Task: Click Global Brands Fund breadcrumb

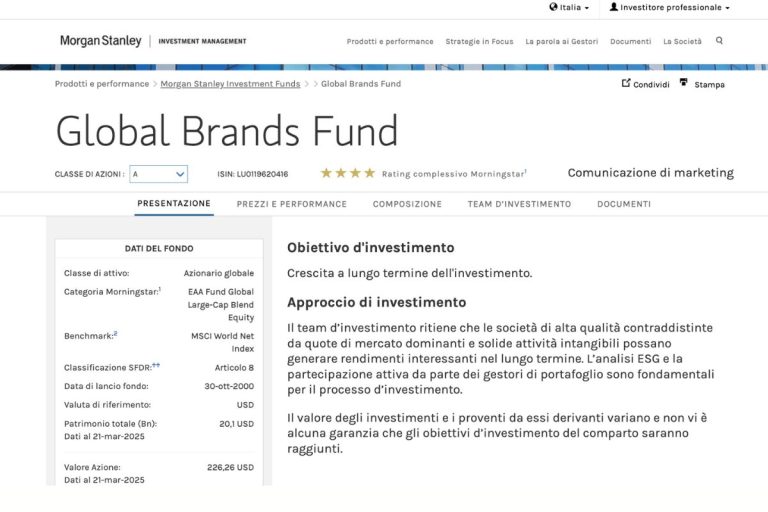Action: pyautogui.click(x=361, y=84)
